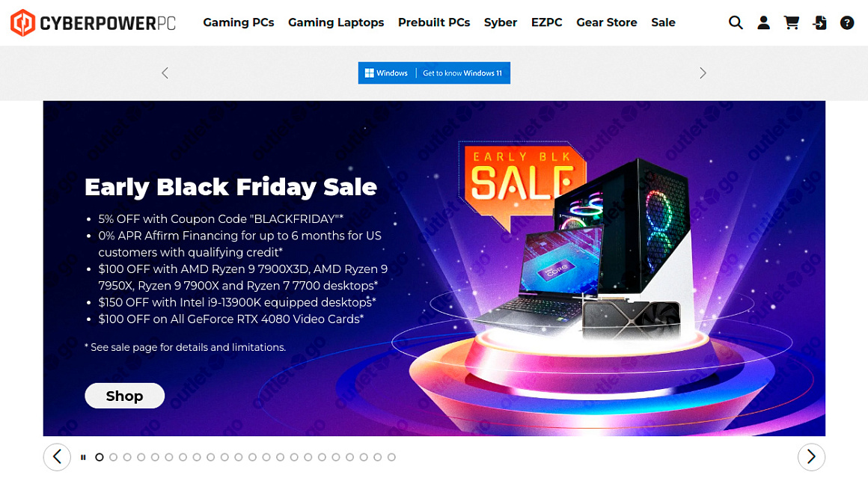
Task: Click the sign-in door arrow icon
Action: 819,22
